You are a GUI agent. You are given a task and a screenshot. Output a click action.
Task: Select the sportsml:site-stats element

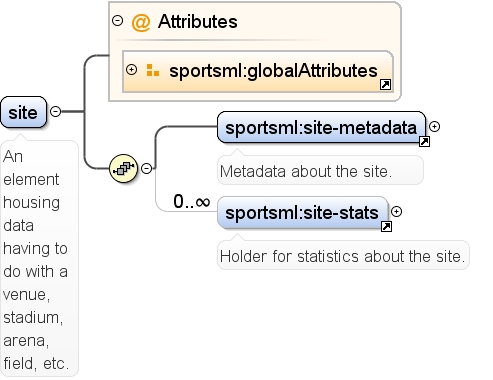(x=302, y=213)
